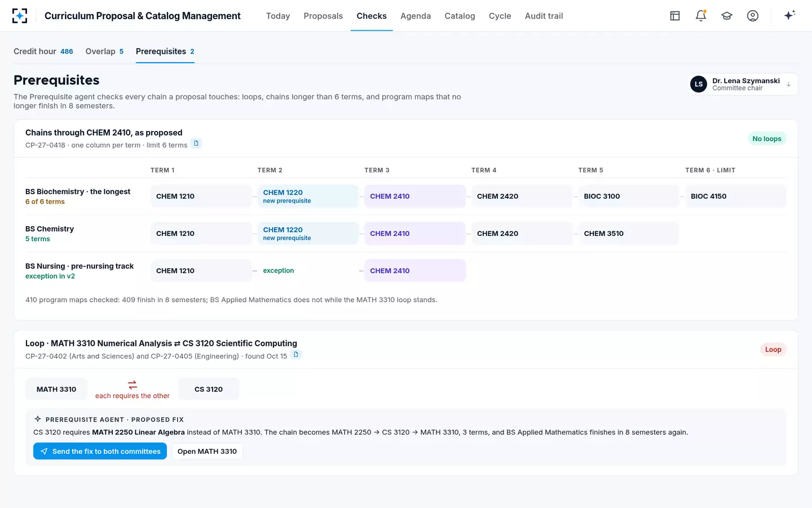Viewport: 812px width, 508px height.
Task: Click BIOC 4150 course chip
Action: click(736, 196)
